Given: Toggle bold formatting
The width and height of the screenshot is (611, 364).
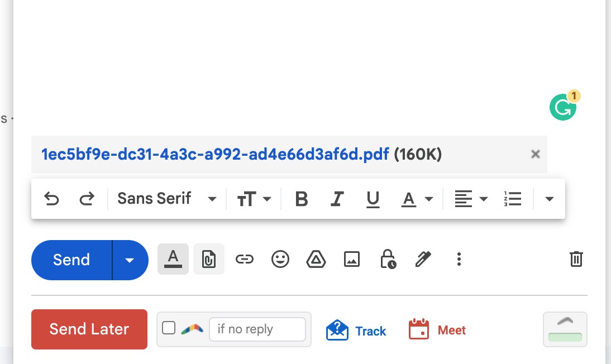Looking at the screenshot, I should [x=301, y=199].
